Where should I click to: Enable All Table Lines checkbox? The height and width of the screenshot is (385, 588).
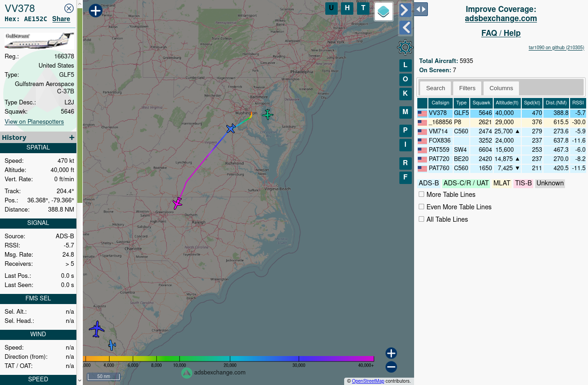tap(421, 219)
